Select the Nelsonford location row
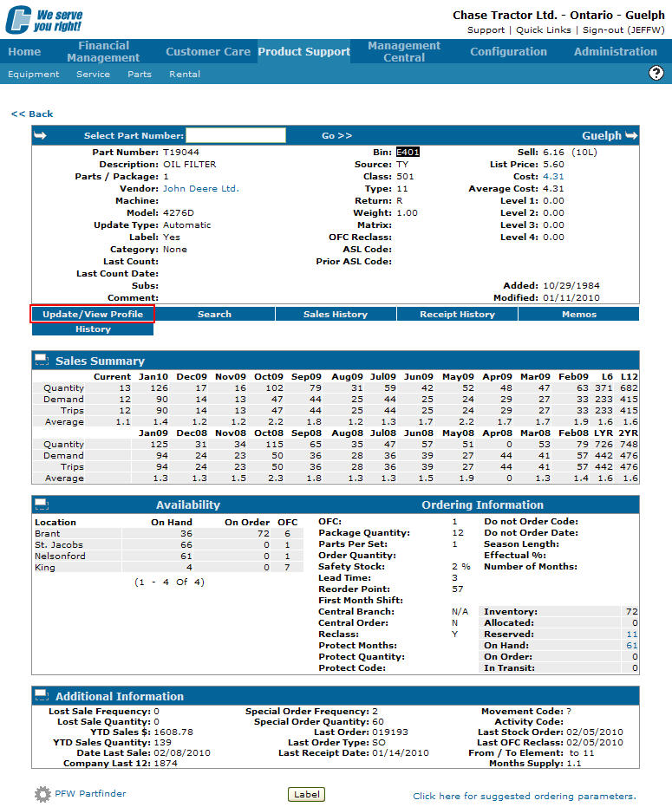The height and width of the screenshot is (807, 672). click(x=168, y=556)
